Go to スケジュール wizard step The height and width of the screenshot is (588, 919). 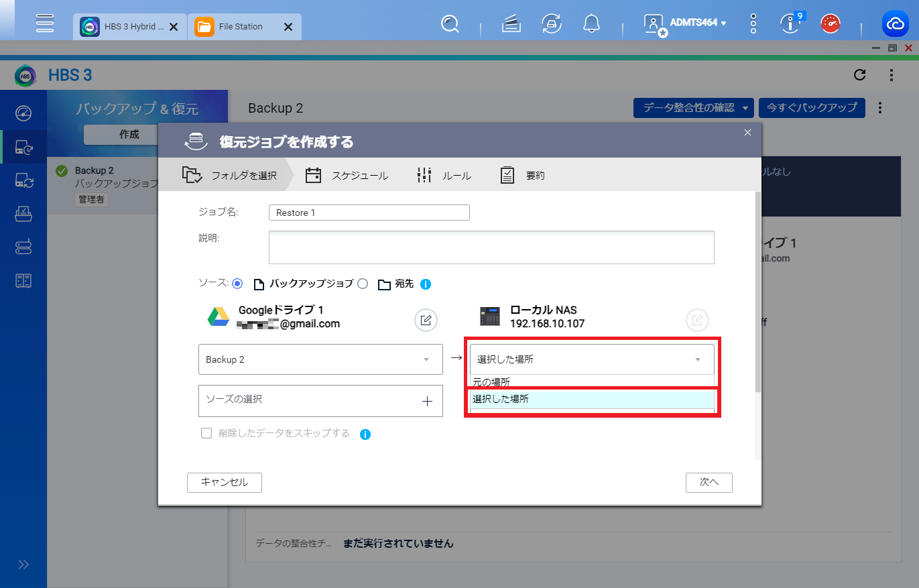click(347, 176)
